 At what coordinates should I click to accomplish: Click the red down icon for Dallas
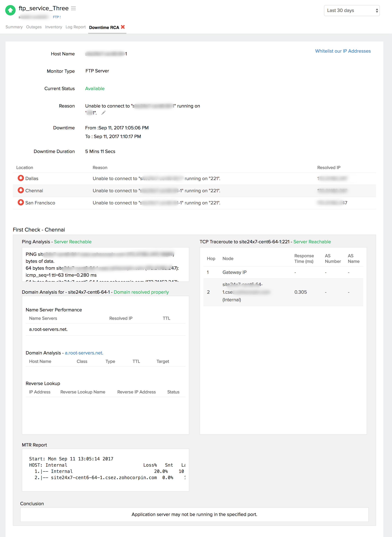pos(21,178)
